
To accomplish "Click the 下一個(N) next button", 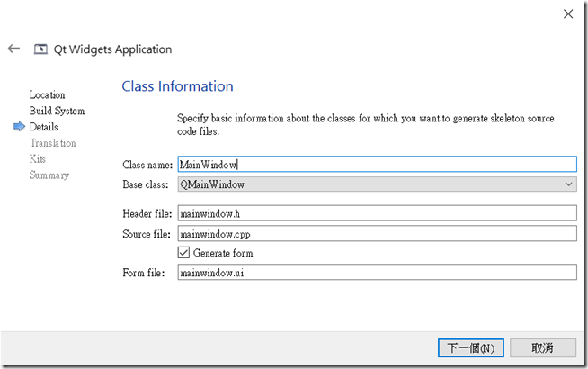I will (470, 348).
